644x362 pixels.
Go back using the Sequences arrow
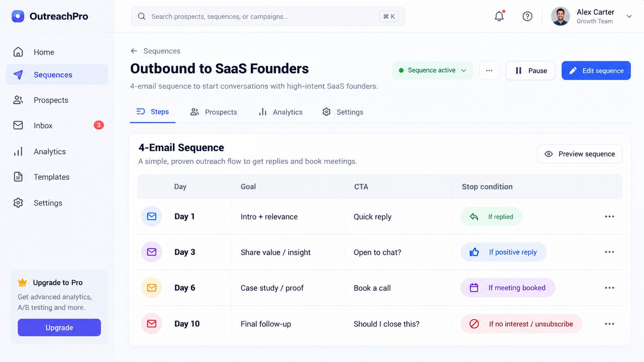coord(134,51)
